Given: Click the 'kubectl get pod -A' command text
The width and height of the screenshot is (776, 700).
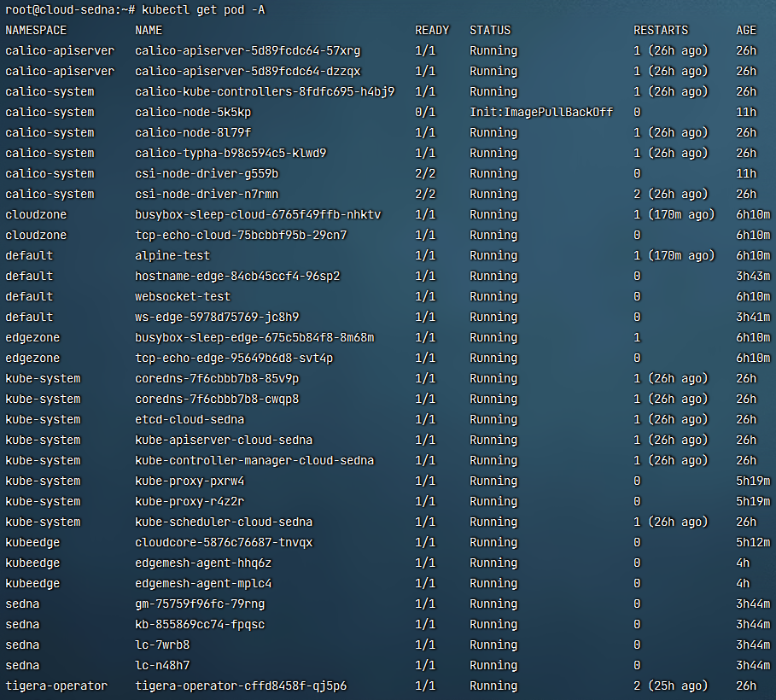Looking at the screenshot, I should click(203, 10).
